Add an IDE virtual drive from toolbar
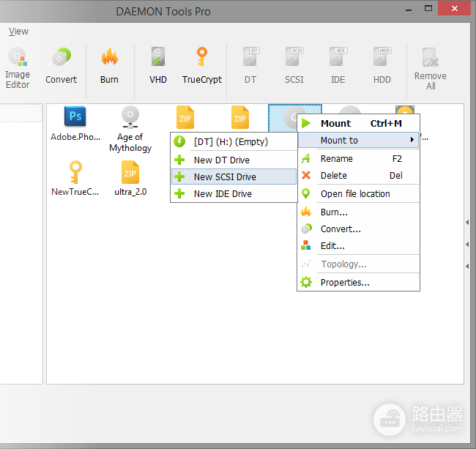Screen dimensions: 476x449 point(338,65)
